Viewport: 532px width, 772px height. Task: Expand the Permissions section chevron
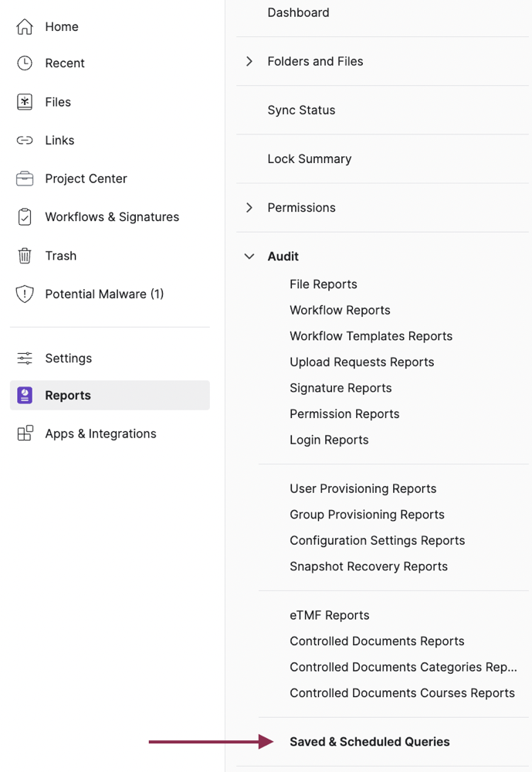tap(249, 208)
